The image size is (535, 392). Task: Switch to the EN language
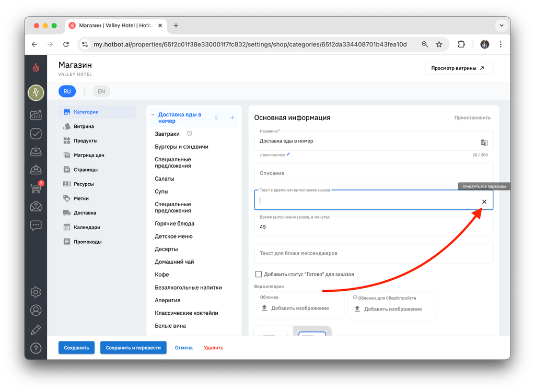[101, 91]
